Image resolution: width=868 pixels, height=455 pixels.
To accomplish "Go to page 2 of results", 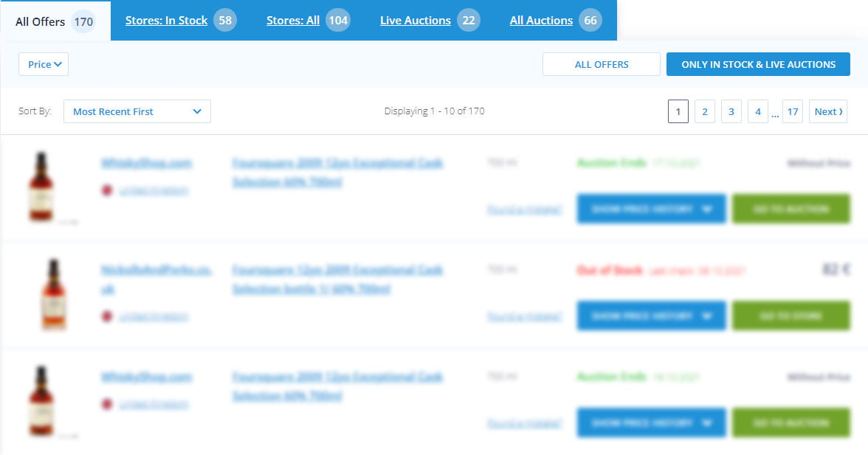I will point(704,111).
